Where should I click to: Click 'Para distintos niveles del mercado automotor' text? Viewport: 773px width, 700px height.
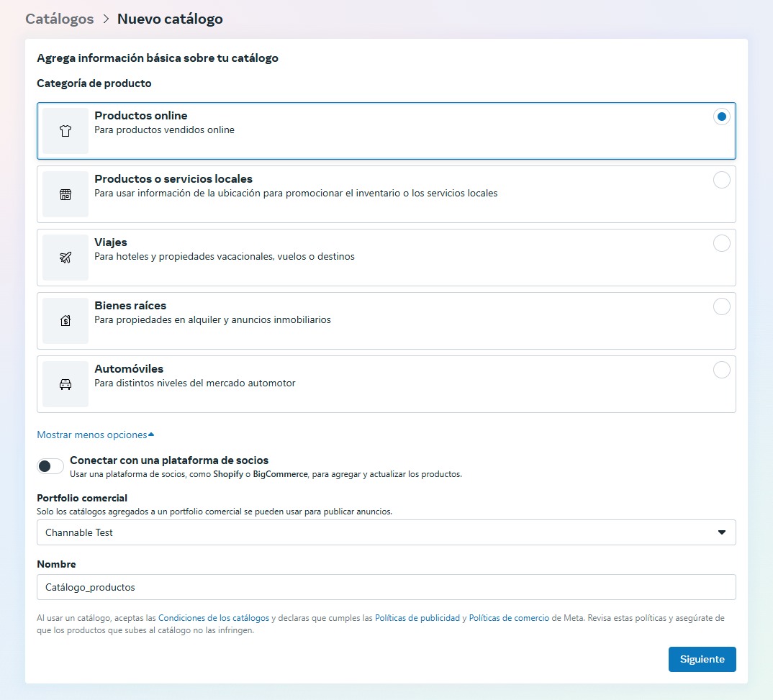(x=195, y=383)
